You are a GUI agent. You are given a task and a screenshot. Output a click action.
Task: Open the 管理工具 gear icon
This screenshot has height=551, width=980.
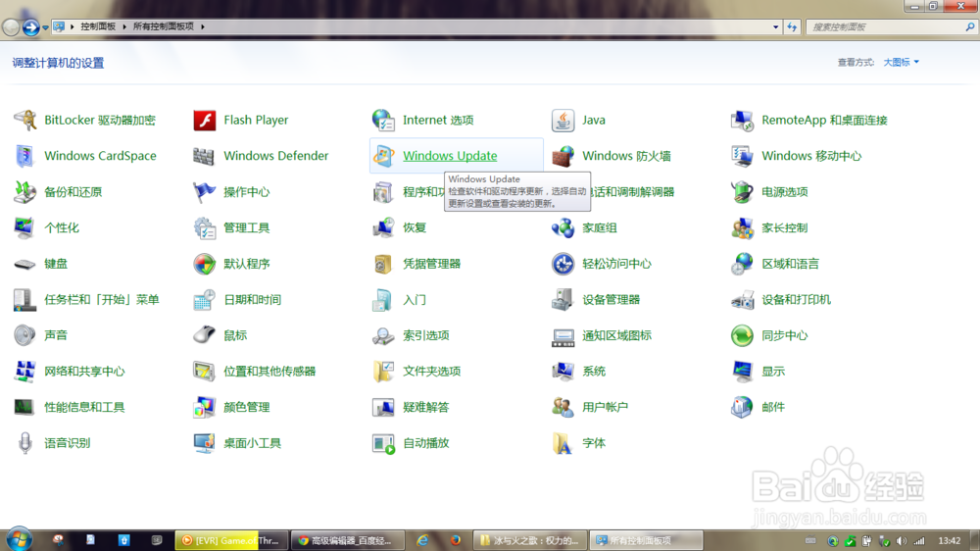click(205, 227)
